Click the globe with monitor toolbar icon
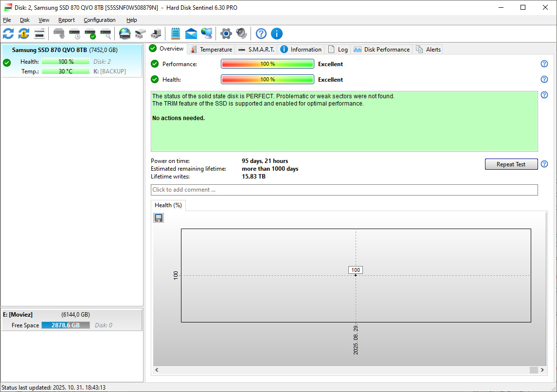 (x=207, y=34)
